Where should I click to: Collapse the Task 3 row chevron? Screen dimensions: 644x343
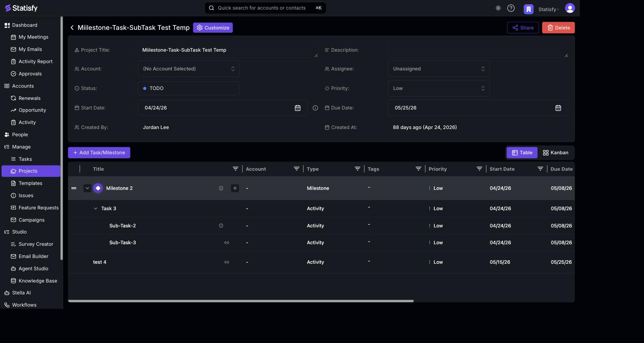(95, 209)
